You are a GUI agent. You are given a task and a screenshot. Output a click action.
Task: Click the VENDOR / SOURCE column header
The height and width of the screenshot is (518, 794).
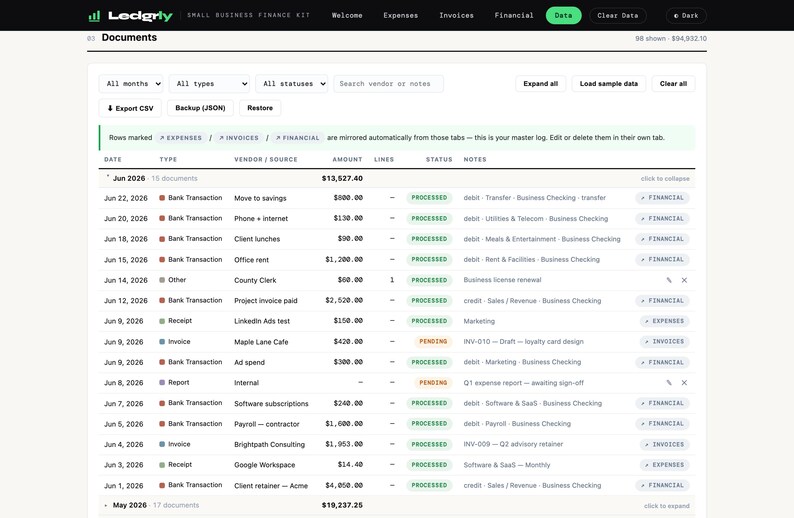pos(266,160)
